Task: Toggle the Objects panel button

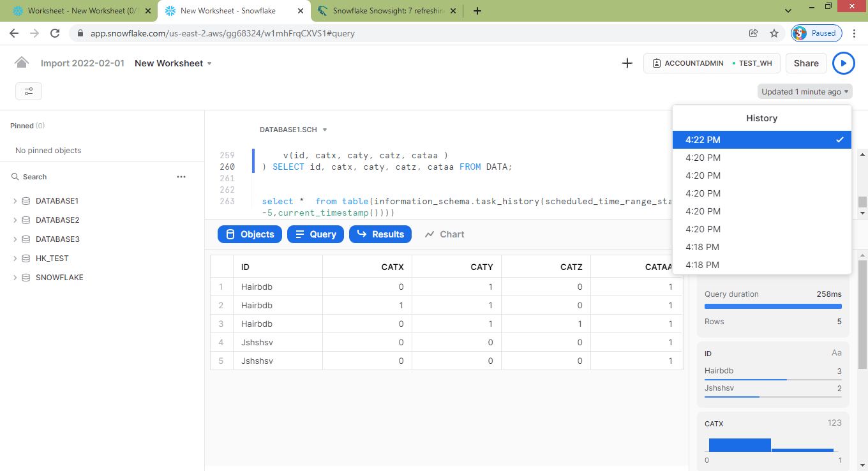Action: (250, 234)
